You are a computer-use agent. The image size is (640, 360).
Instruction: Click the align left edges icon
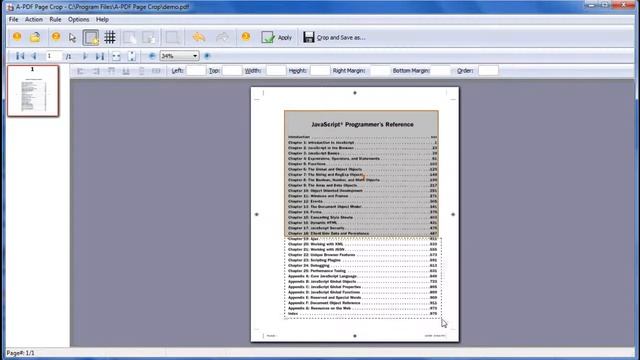pos(80,71)
